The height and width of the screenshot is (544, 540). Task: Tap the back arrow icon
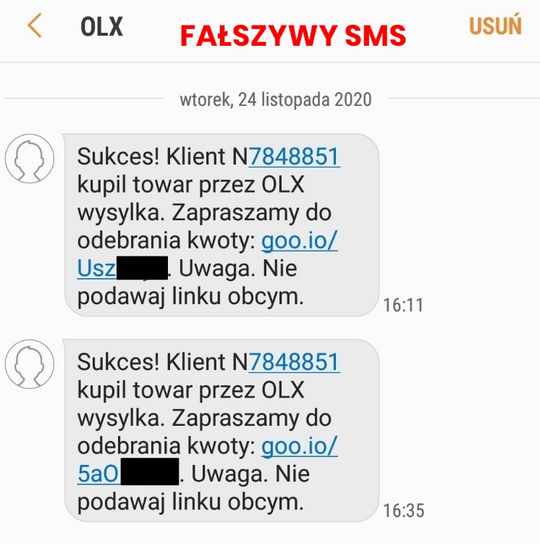tap(35, 25)
